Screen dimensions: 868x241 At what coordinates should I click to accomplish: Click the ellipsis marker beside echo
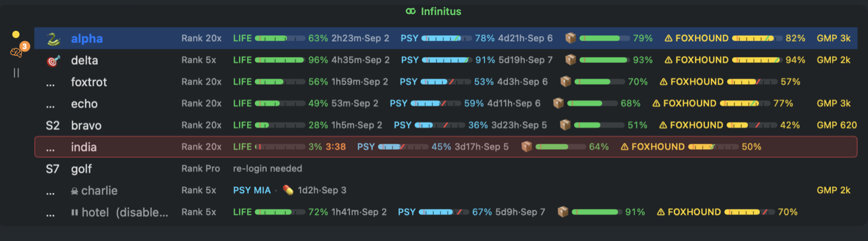[50, 106]
